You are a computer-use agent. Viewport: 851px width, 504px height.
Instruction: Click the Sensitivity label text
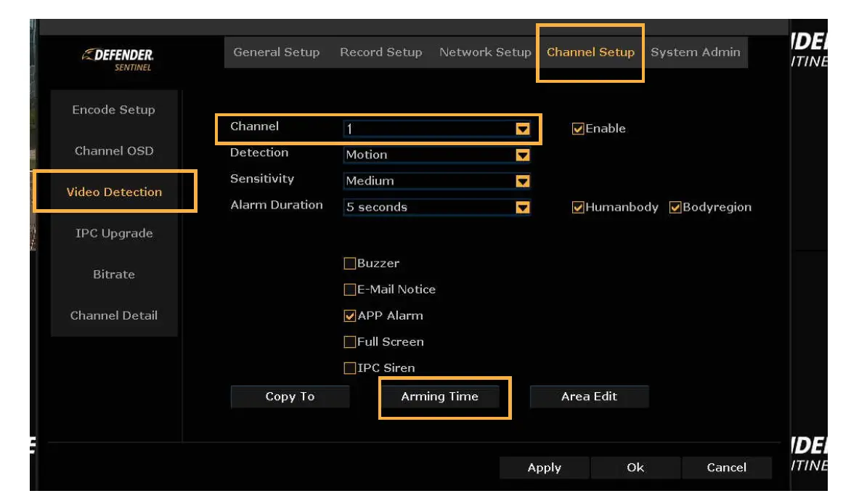262,179
